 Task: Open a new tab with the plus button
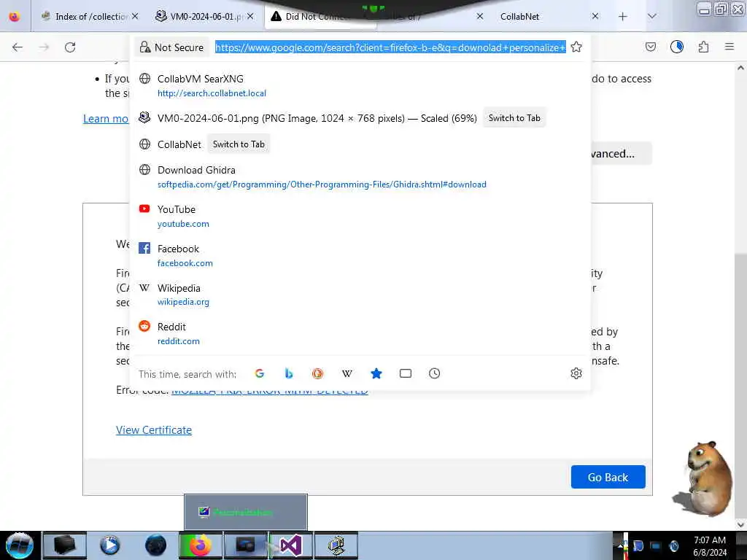tap(623, 17)
